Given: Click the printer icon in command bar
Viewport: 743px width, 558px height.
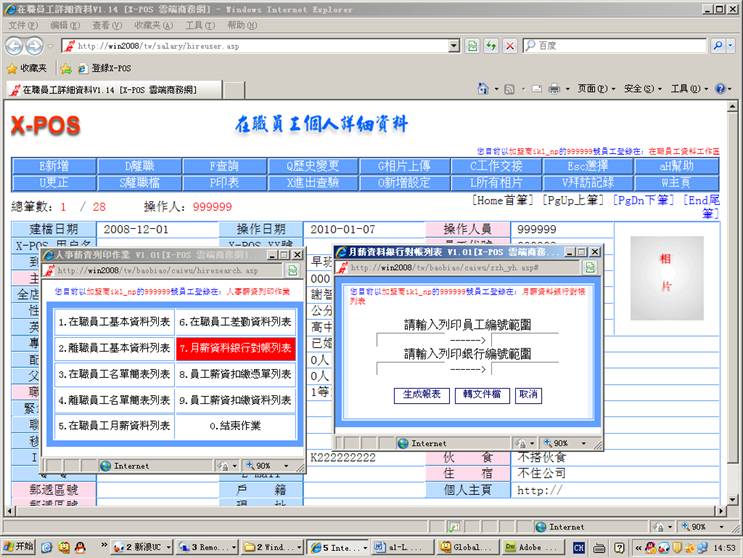Looking at the screenshot, I should [x=554, y=89].
